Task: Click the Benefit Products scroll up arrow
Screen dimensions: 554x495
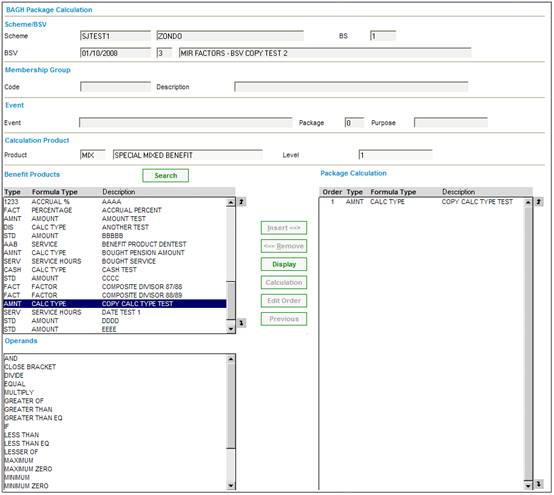Action: [231, 202]
